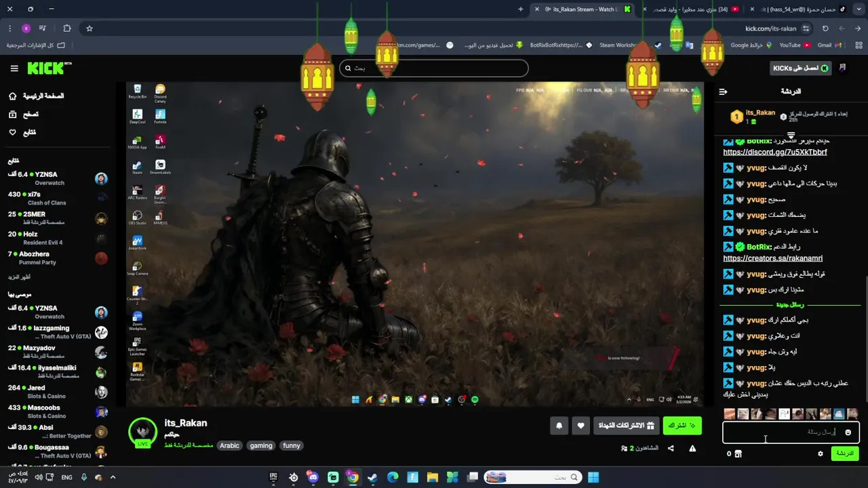
Task: Click the Kick search field
Action: pos(434,68)
